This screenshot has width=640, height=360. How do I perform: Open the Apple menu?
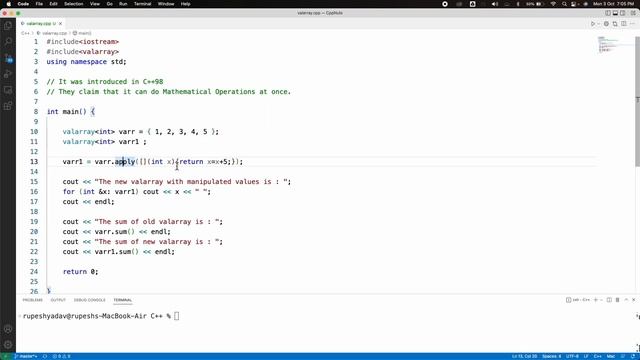[9, 4]
